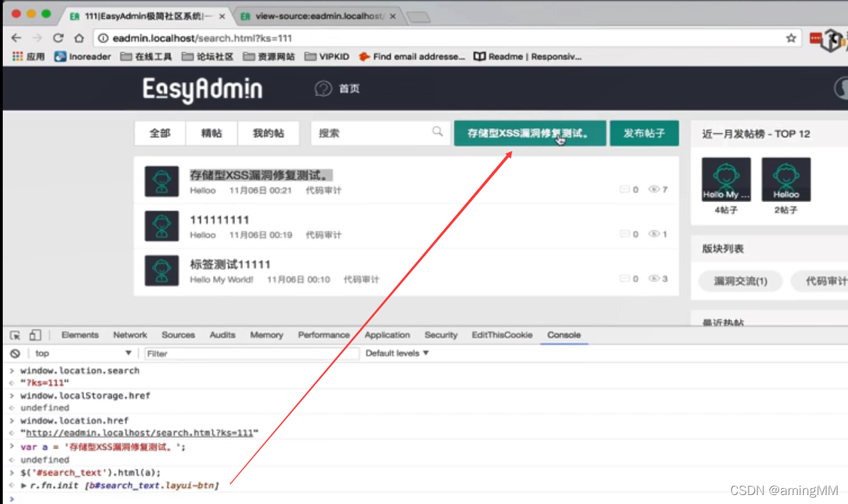Screen dimensions: 848x504
Task: Bookmark the page with the star icon
Action: coord(791,39)
